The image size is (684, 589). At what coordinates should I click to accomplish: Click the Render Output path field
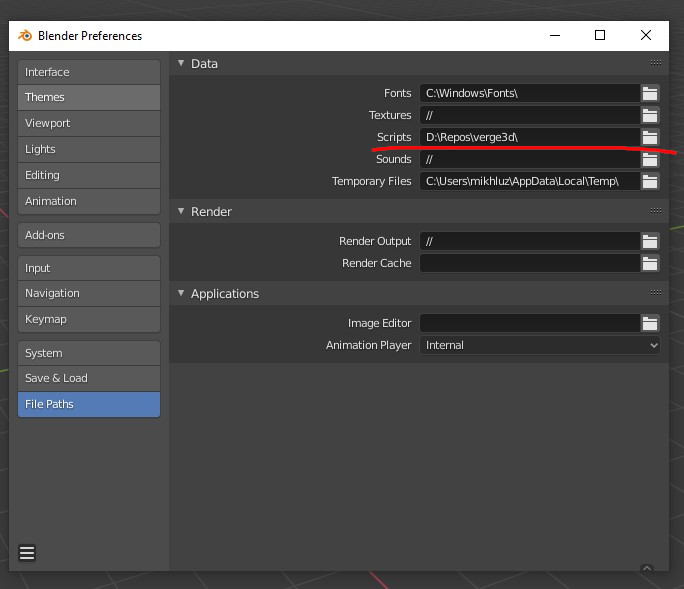(x=530, y=241)
